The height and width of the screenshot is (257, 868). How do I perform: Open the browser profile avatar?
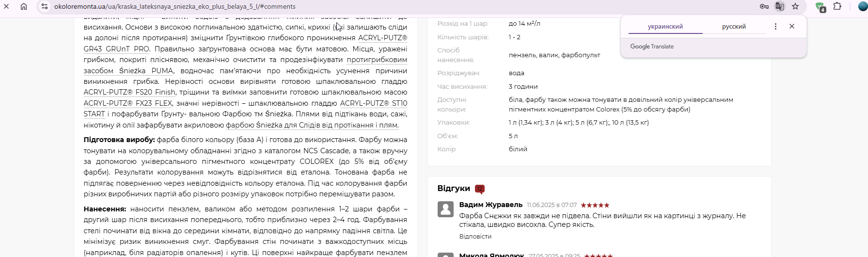[863, 6]
